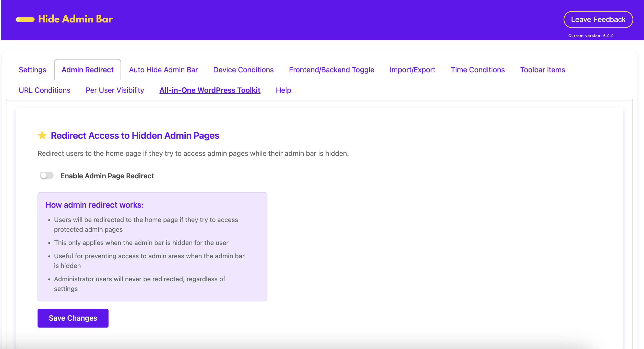
Task: Click the yellow star beside the redirect heading
Action: coord(42,135)
